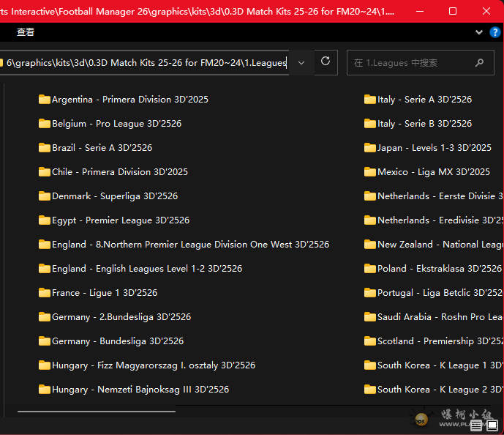Expand the address bar history dropdown

click(301, 62)
